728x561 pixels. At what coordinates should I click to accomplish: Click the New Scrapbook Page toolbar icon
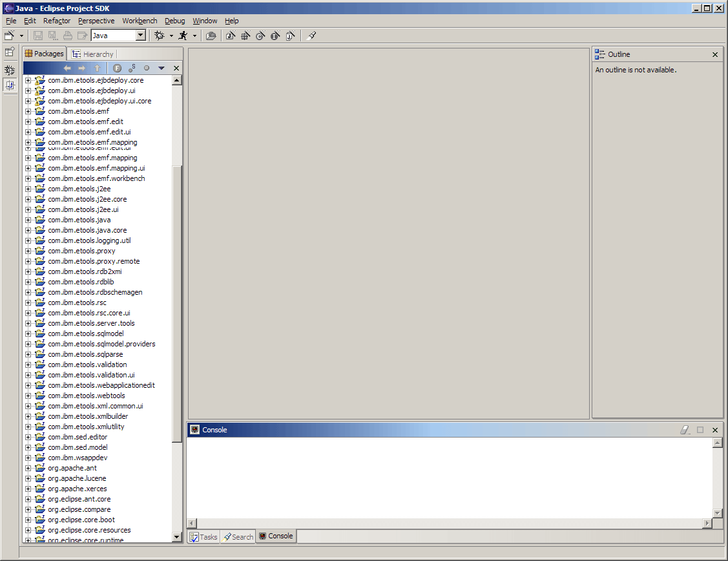pyautogui.click(x=290, y=36)
